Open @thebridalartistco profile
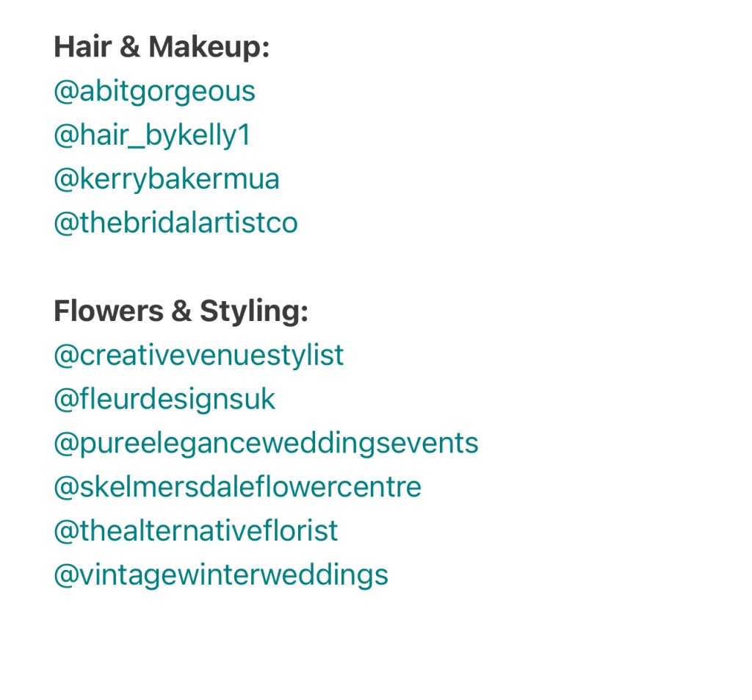The image size is (752, 700). tap(176, 223)
